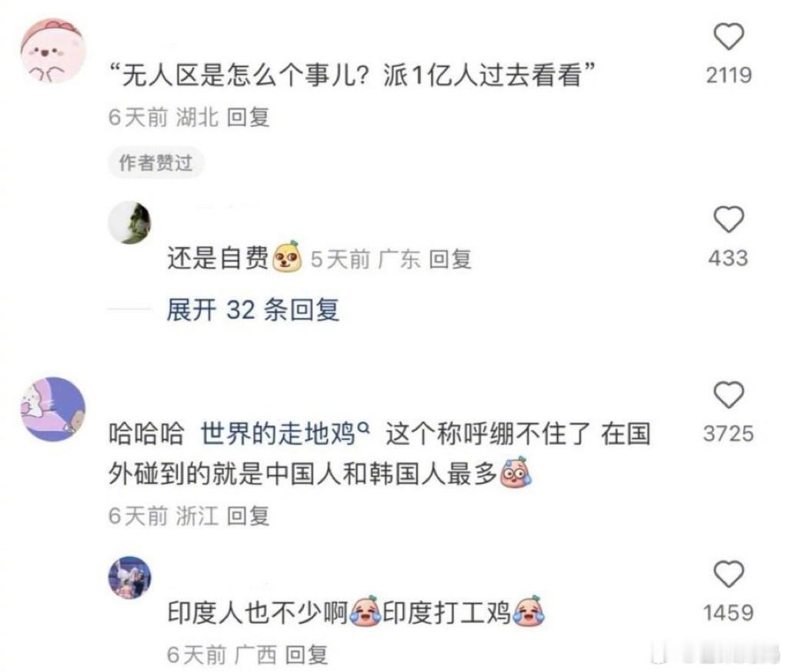
Task: Reply to the Hubei 无人区 comment
Action: (x=249, y=118)
